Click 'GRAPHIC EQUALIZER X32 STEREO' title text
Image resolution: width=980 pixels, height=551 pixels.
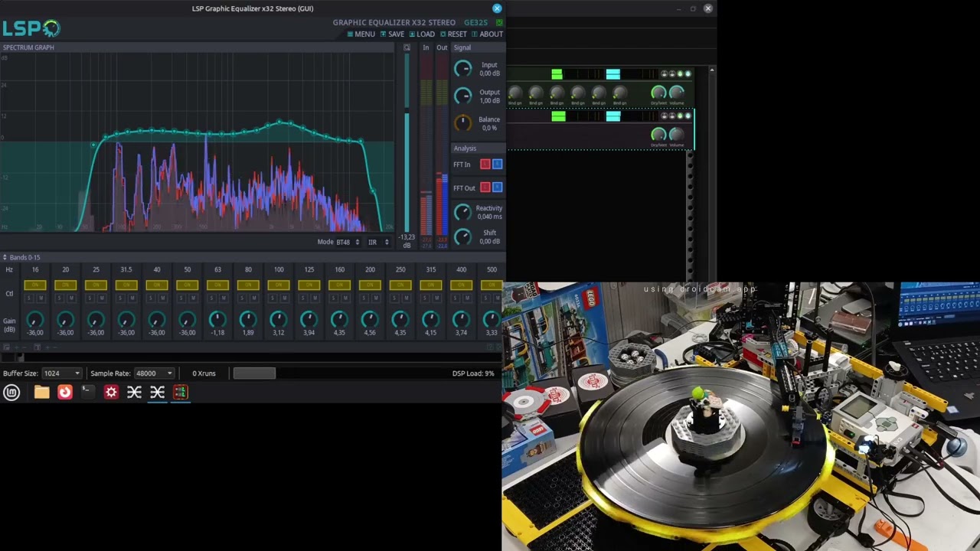[x=394, y=23]
